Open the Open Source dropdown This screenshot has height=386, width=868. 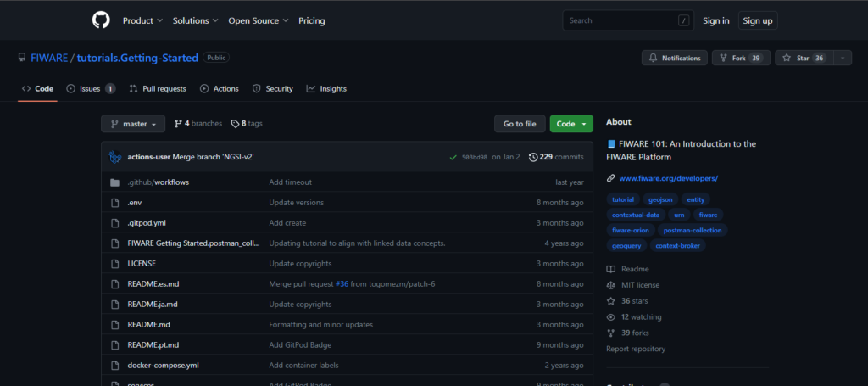259,20
